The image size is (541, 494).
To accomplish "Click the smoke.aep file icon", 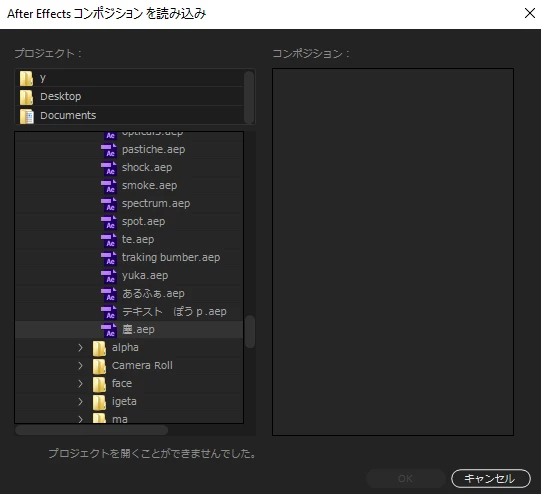I will point(109,186).
